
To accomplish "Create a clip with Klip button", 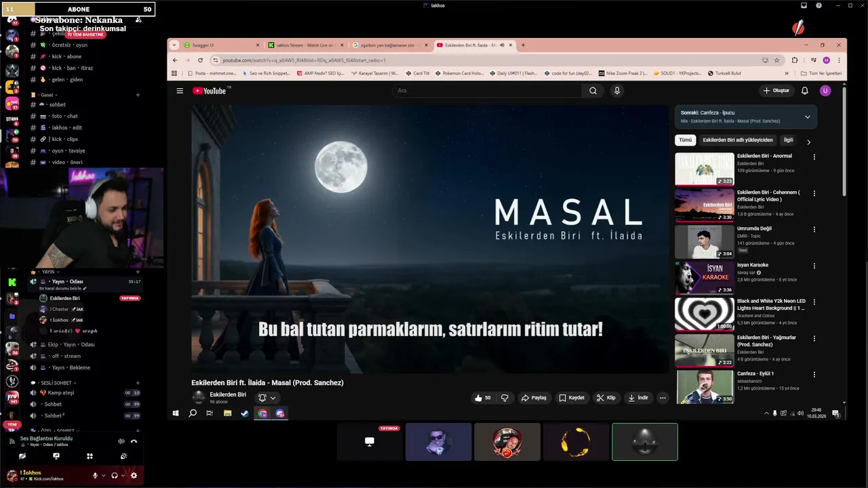I will click(x=606, y=398).
